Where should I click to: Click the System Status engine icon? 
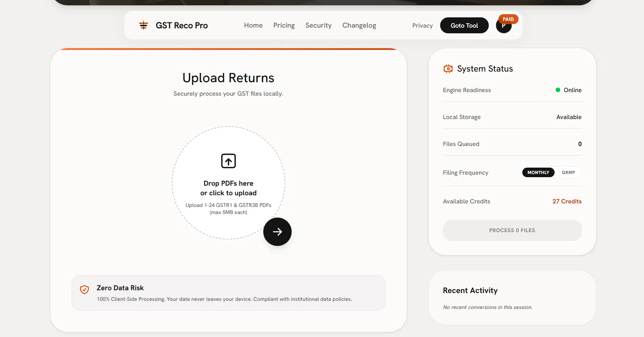click(448, 69)
